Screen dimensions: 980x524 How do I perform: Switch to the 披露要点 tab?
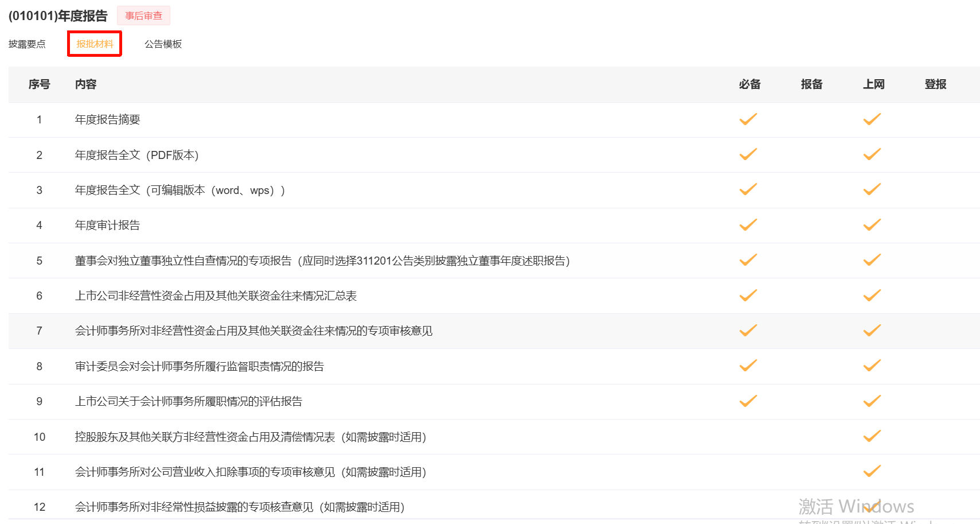[x=27, y=44]
